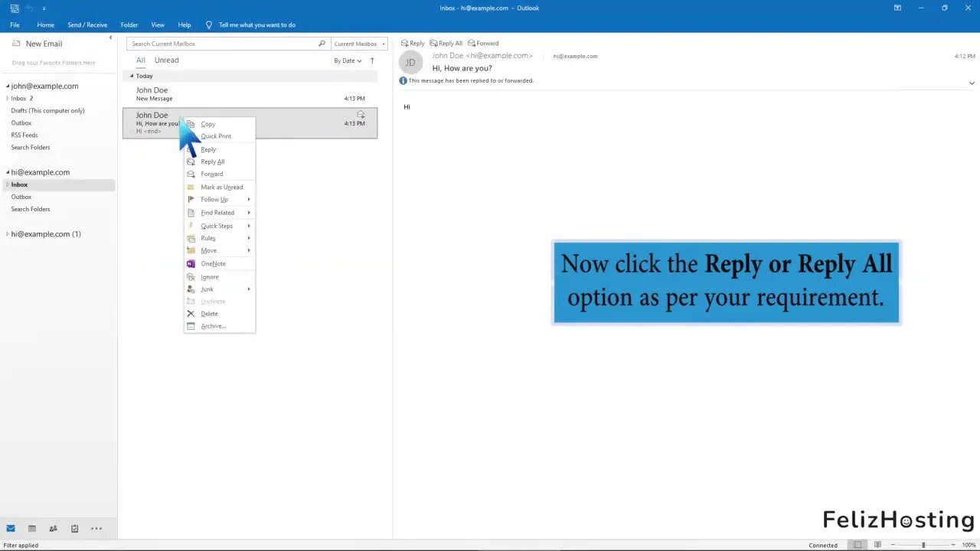Click the Undo quick access icon
The image size is (980, 551).
click(30, 8)
